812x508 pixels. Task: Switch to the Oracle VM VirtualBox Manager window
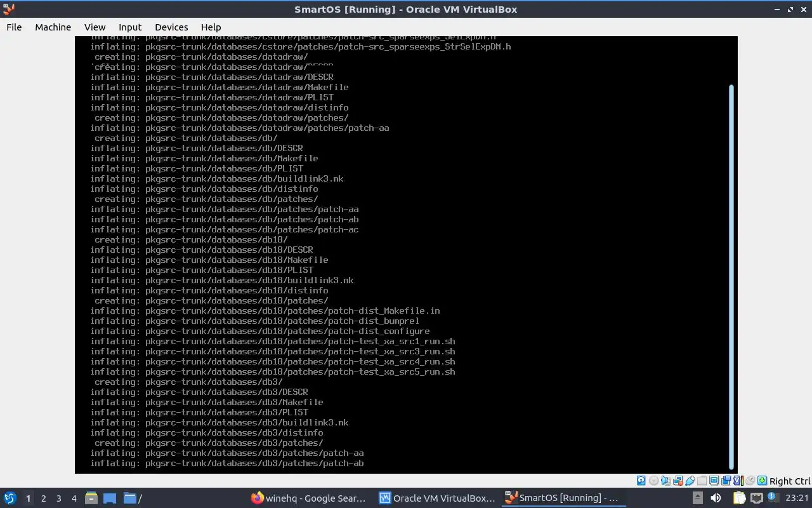coord(436,498)
